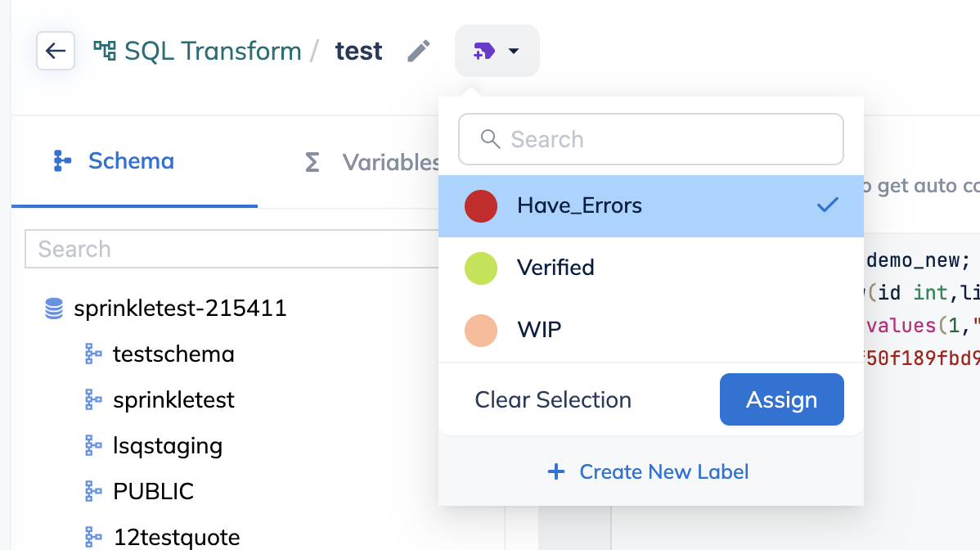Click the back arrow button

point(56,51)
